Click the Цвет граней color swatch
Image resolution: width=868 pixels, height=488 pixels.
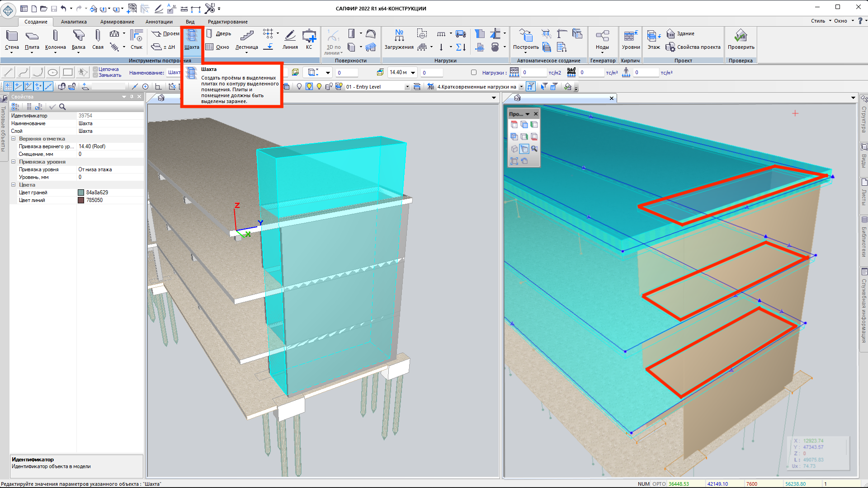[x=81, y=192]
